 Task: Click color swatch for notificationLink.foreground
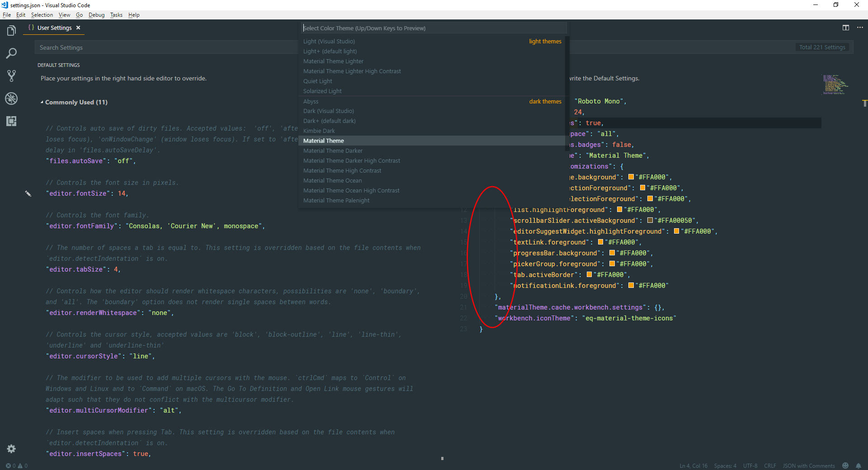[x=631, y=286]
